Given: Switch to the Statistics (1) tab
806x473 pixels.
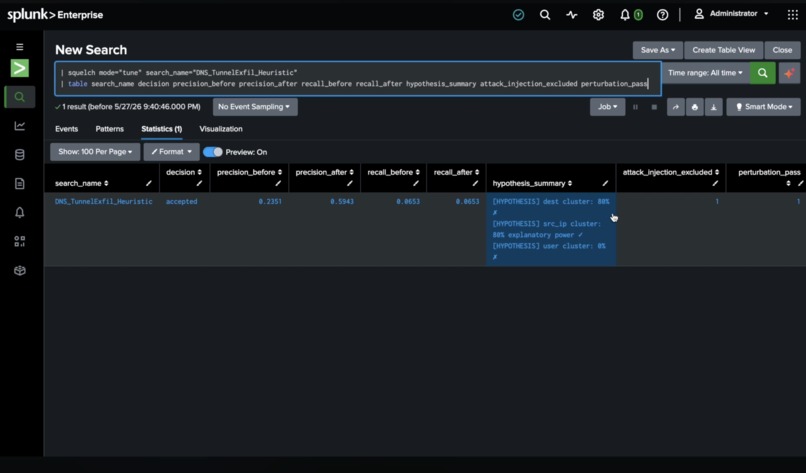Looking at the screenshot, I should click(161, 129).
